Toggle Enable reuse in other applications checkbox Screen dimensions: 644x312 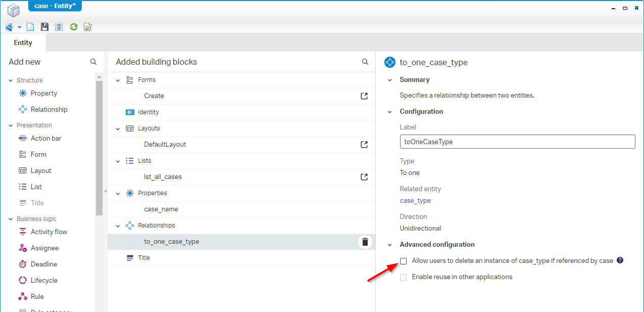point(403,277)
